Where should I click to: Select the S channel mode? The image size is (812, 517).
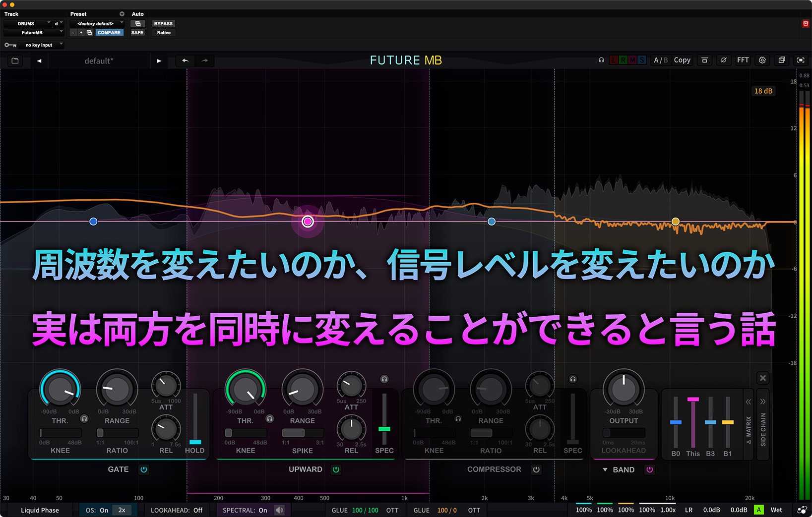(642, 60)
